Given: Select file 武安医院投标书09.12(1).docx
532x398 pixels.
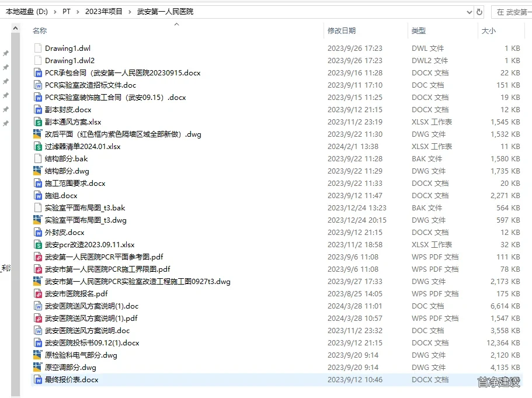Looking at the screenshot, I should (92, 343).
